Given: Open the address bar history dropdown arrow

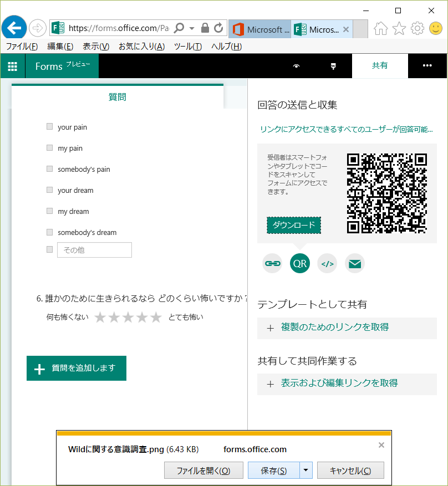Looking at the screenshot, I should pyautogui.click(x=192, y=28).
